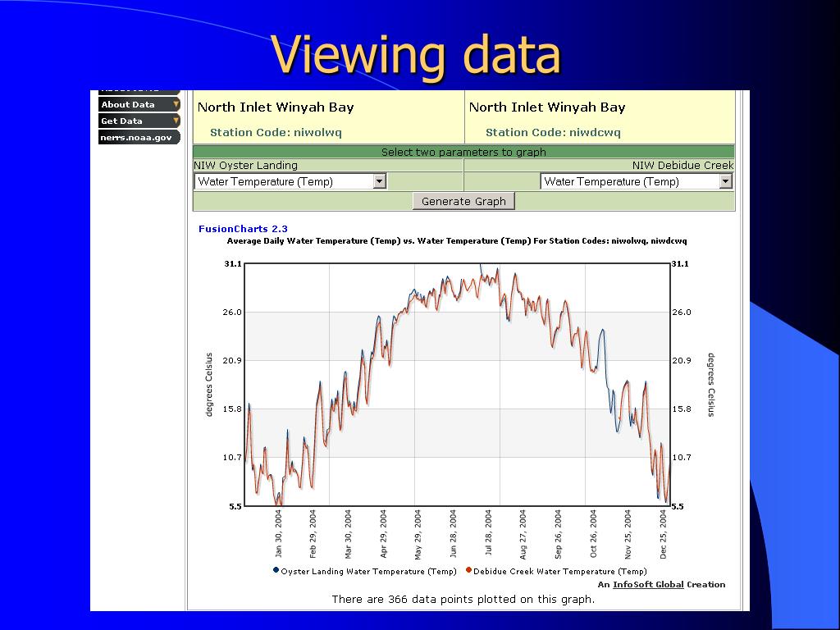Click Debidue Creek red legend dot
Viewport: 840px width, 630px height.
click(468, 570)
